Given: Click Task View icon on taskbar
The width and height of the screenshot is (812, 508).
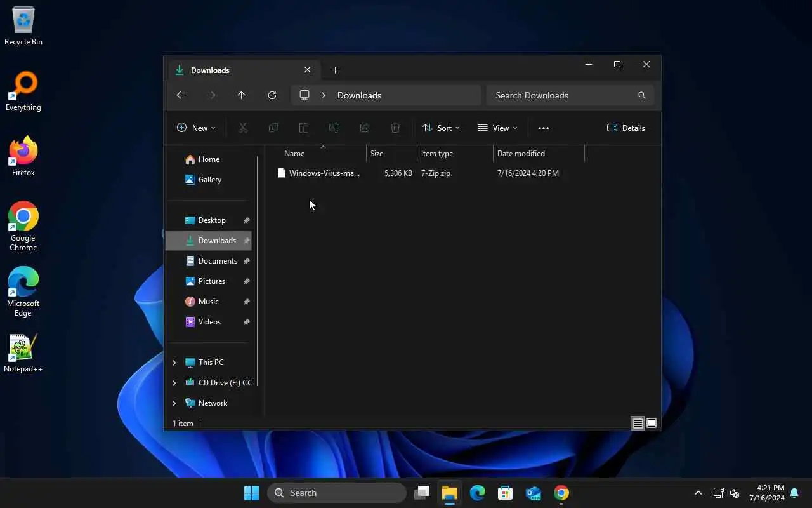Looking at the screenshot, I should point(422,493).
